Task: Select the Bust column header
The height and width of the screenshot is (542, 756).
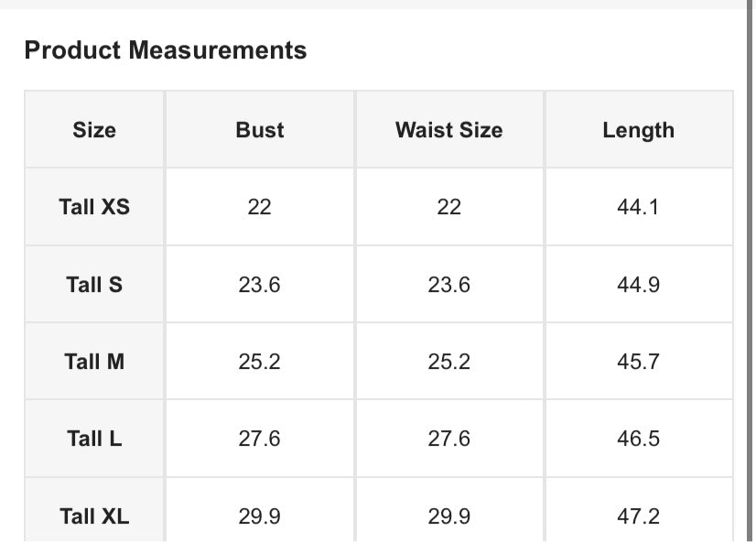Action: (x=259, y=130)
